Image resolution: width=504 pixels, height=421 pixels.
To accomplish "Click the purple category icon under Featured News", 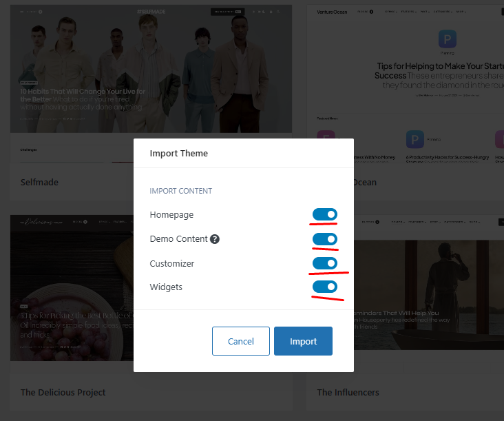I will pos(326,134).
